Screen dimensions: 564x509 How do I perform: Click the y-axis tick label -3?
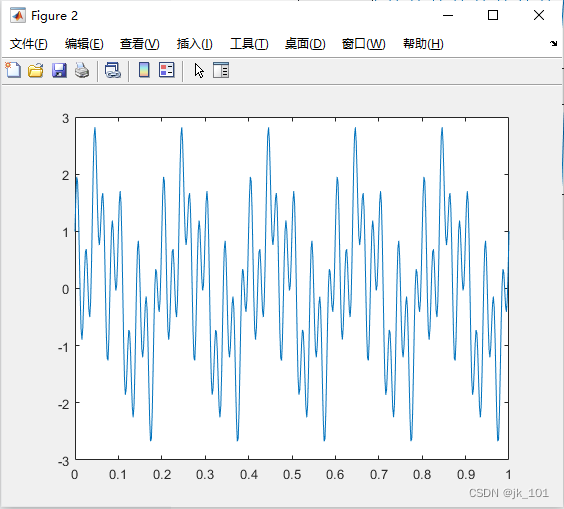tap(63, 461)
